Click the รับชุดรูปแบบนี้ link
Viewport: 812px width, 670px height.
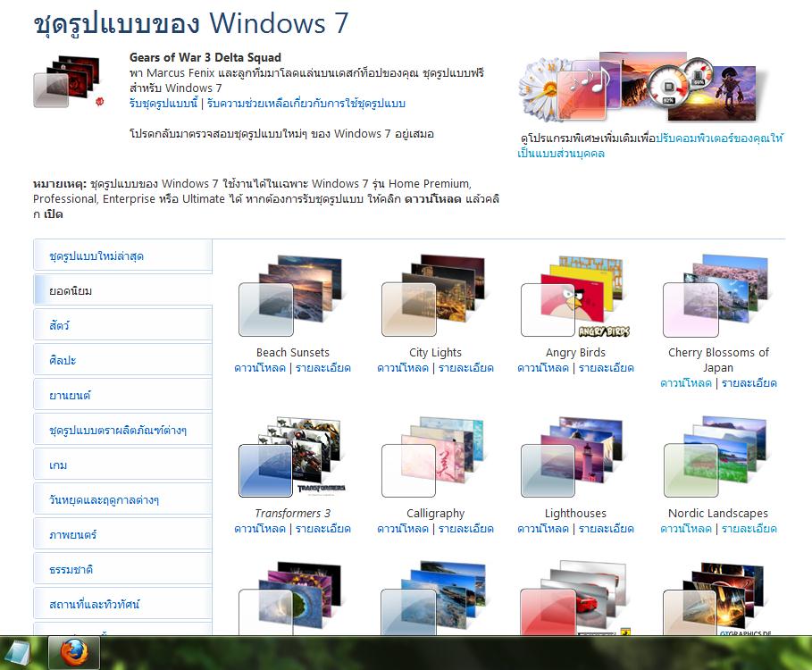[163, 104]
